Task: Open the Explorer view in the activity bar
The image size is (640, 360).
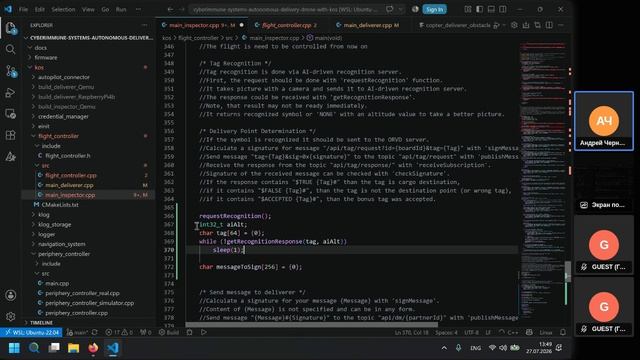Action: coord(11,28)
